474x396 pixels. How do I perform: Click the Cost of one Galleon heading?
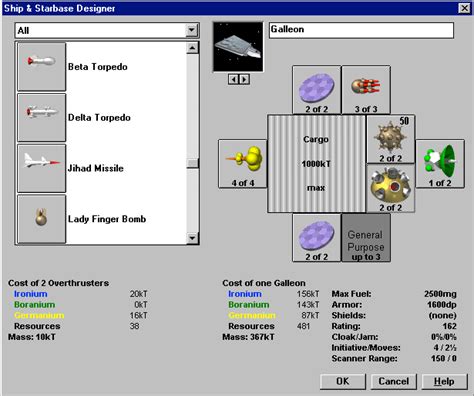(x=264, y=283)
